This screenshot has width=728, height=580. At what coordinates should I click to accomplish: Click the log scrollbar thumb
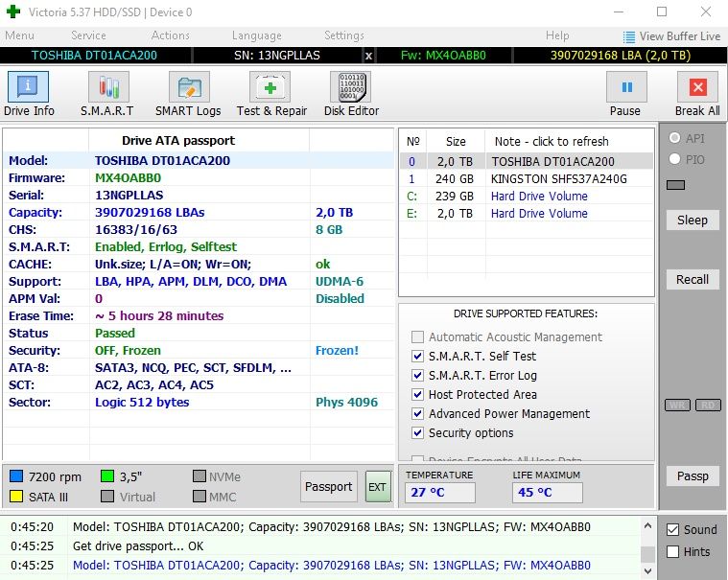click(648, 554)
